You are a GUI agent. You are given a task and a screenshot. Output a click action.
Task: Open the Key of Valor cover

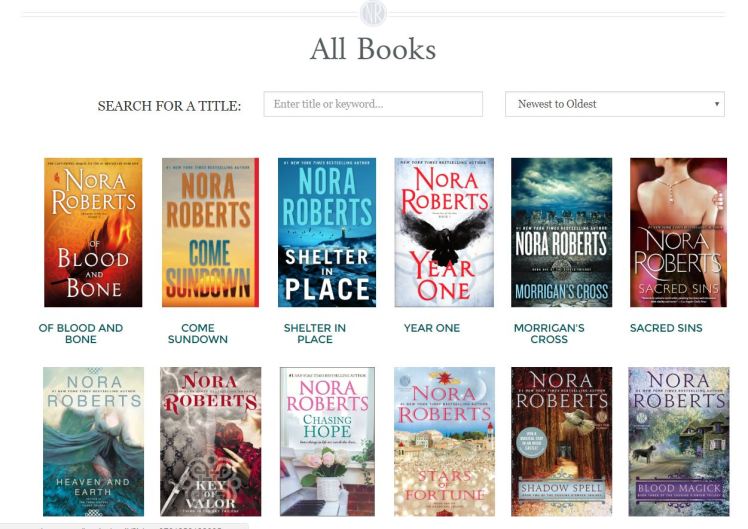coord(210,442)
